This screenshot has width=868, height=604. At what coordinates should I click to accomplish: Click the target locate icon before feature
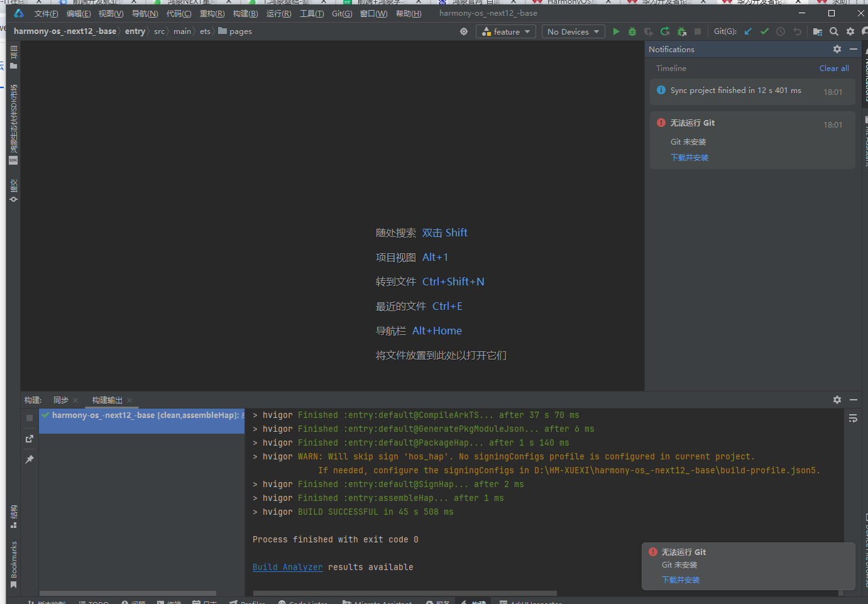click(x=464, y=31)
